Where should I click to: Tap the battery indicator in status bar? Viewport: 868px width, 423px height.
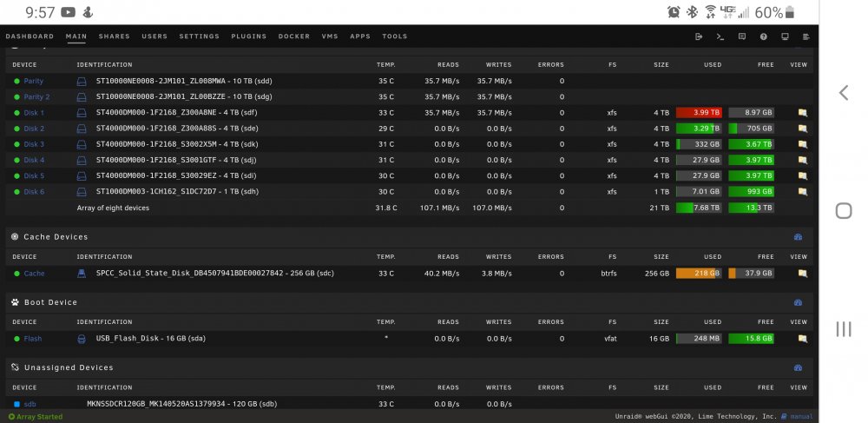789,12
